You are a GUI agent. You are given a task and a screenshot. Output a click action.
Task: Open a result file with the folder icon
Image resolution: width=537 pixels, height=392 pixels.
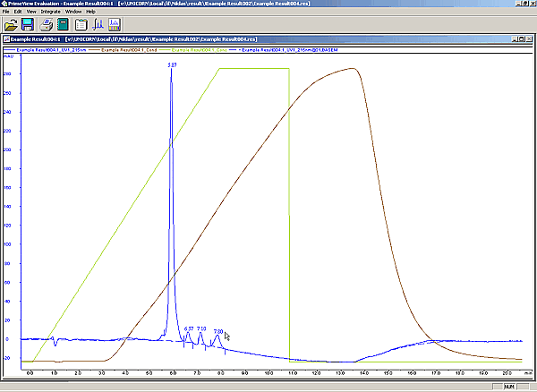pos(11,25)
